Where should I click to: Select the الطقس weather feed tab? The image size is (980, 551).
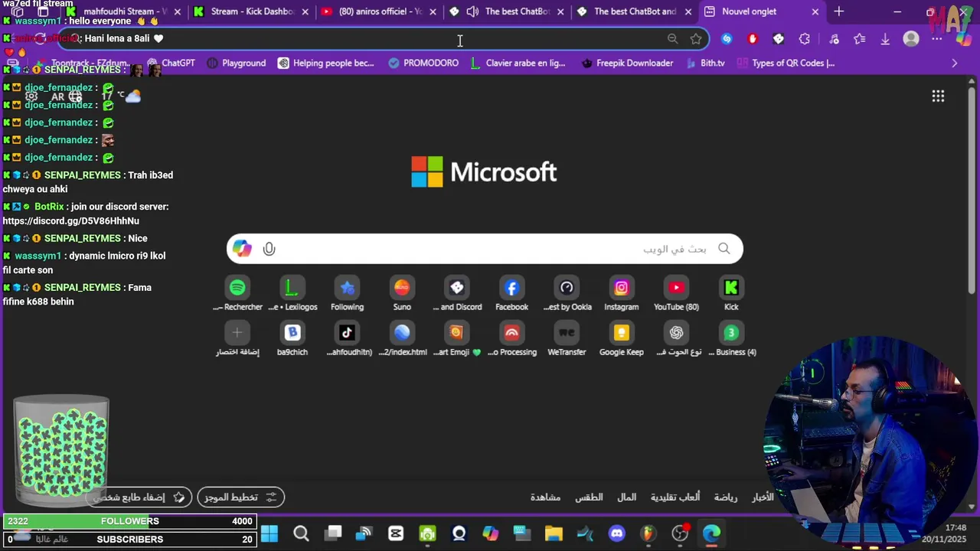click(589, 497)
